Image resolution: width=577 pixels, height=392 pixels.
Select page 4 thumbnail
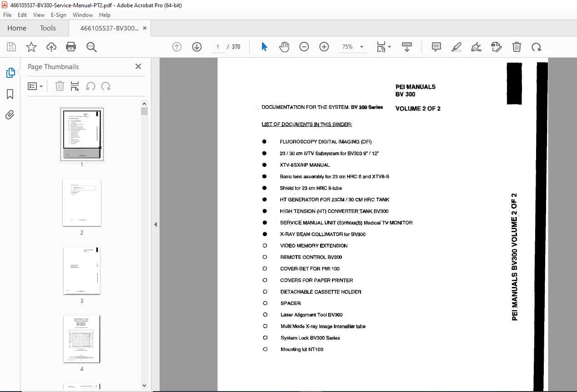[82, 339]
